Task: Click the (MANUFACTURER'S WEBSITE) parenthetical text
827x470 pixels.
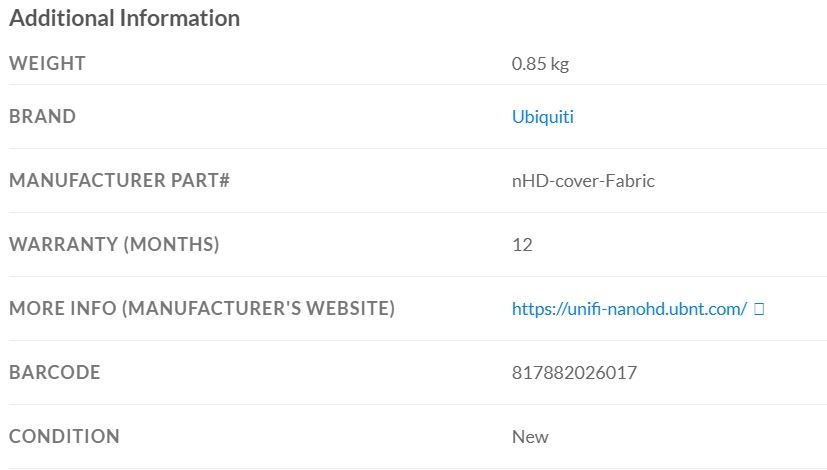Action: (x=258, y=309)
